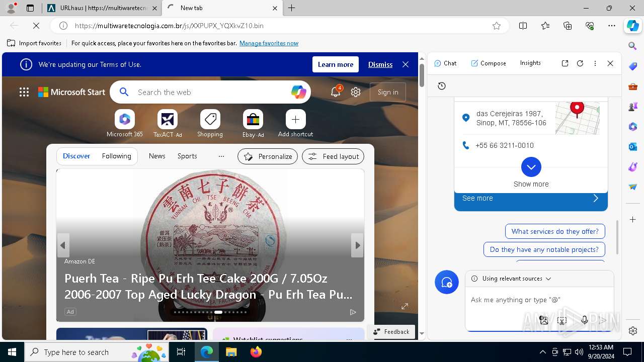Screen dimensions: 644x362
Task: Go to next carousel slide
Action: [357, 245]
